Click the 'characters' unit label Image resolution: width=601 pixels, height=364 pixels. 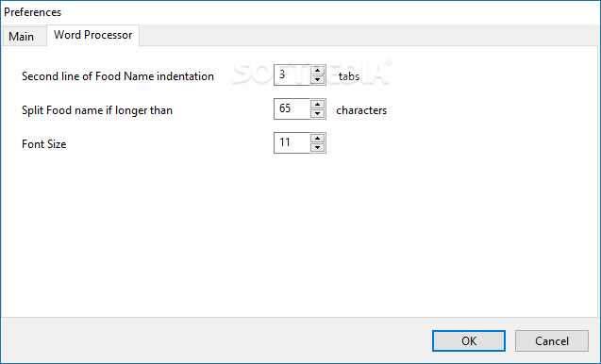coord(361,110)
